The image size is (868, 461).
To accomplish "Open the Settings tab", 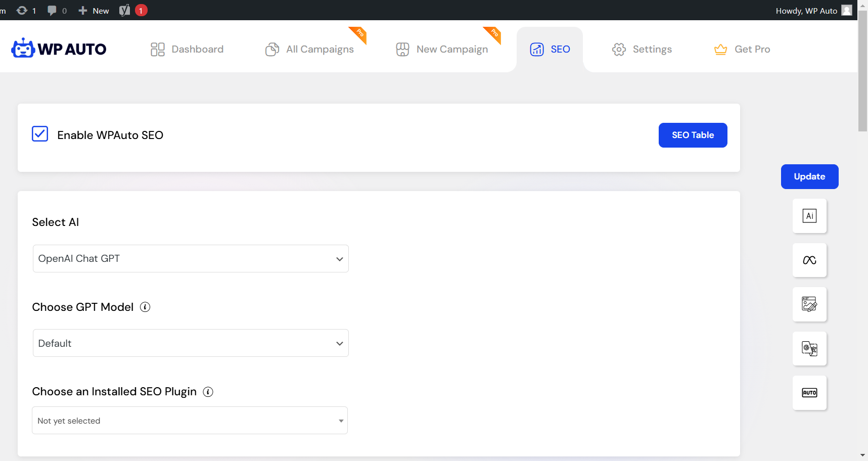I will [x=642, y=49].
